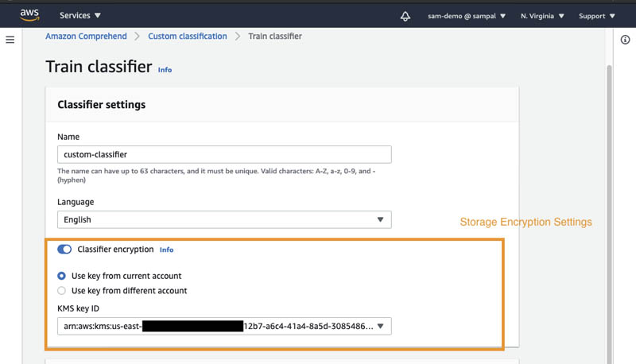Image resolution: width=636 pixels, height=364 pixels.
Task: Open the KMS key ID dropdown
Action: tap(224, 327)
